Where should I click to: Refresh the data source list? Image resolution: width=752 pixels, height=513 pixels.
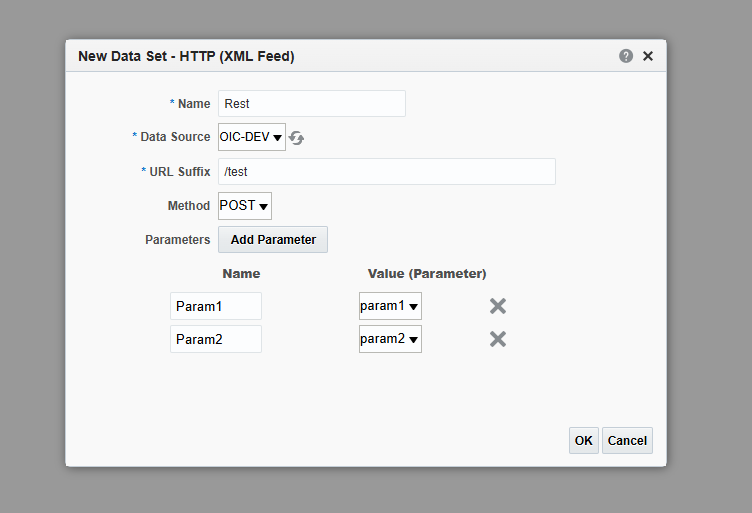tap(297, 138)
